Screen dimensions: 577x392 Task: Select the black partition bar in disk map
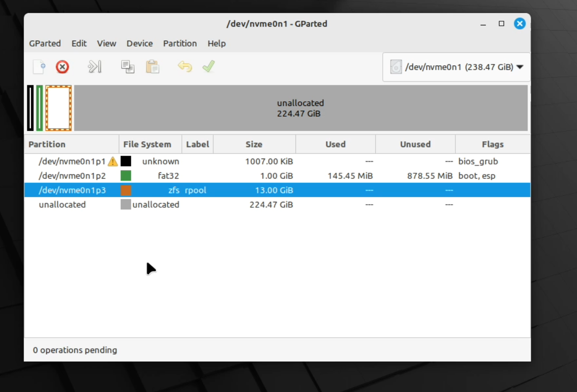click(30, 108)
